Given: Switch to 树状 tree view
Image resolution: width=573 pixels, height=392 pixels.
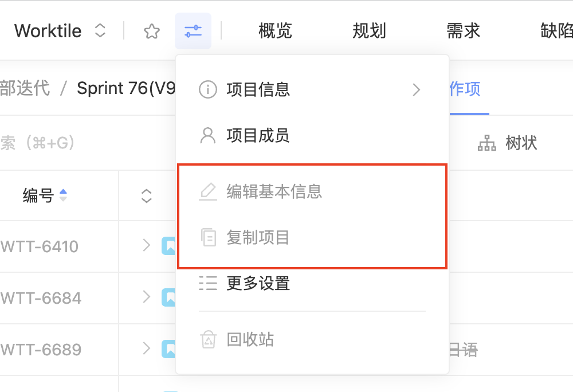Looking at the screenshot, I should click(508, 143).
